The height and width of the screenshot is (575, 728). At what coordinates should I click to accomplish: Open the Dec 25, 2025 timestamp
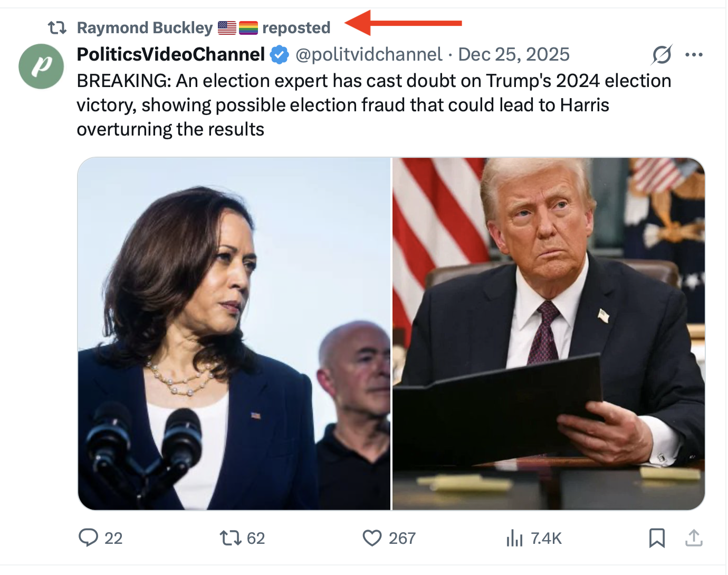click(x=514, y=54)
